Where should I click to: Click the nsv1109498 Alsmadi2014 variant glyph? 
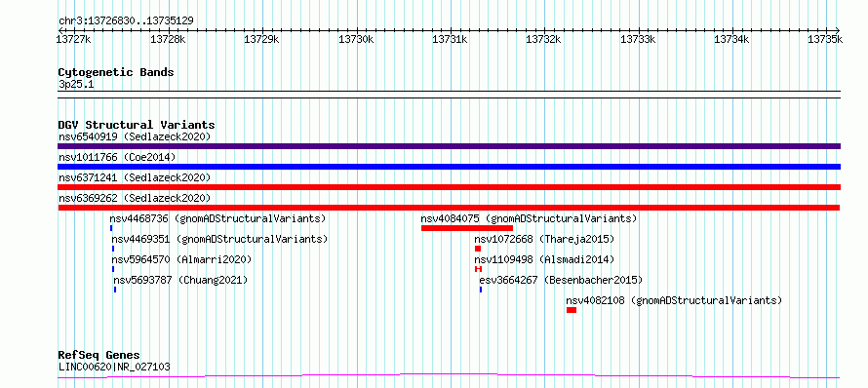478,269
